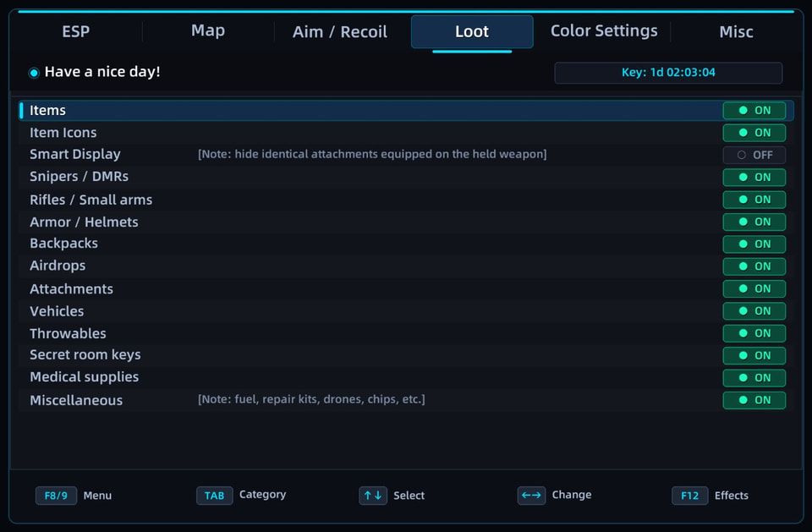This screenshot has width=812, height=532.
Task: Open the Color Settings tab
Action: (x=604, y=30)
